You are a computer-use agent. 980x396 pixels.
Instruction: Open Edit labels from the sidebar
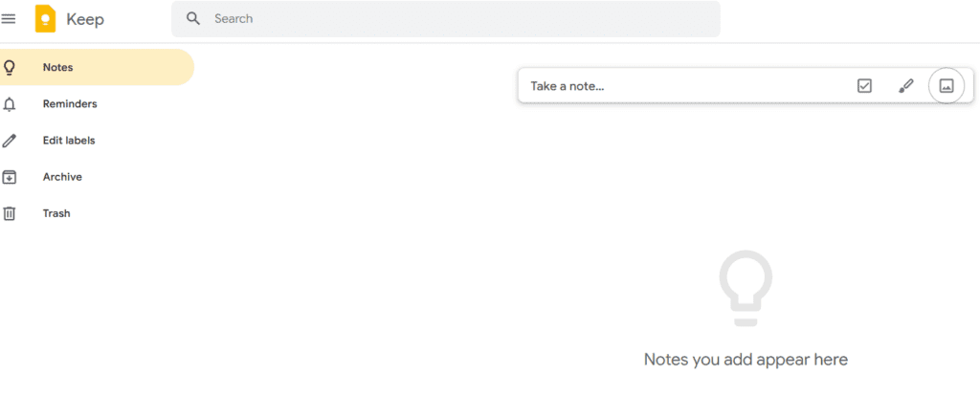coord(69,141)
